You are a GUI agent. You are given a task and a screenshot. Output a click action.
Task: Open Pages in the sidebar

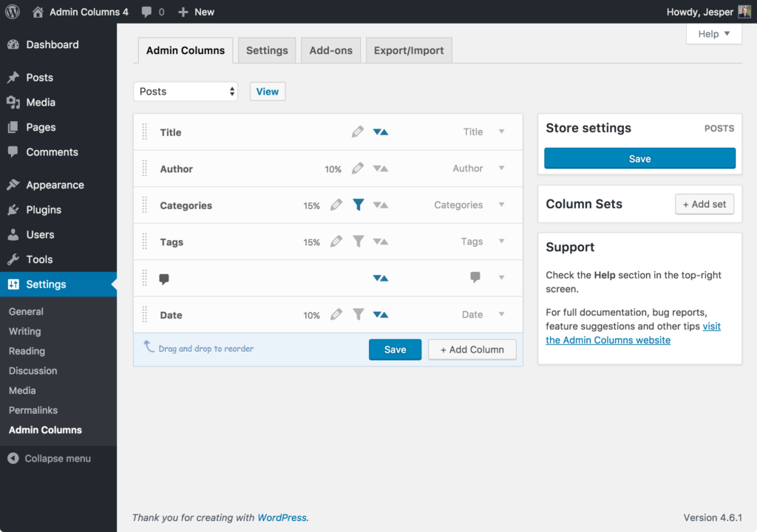[x=58, y=127]
